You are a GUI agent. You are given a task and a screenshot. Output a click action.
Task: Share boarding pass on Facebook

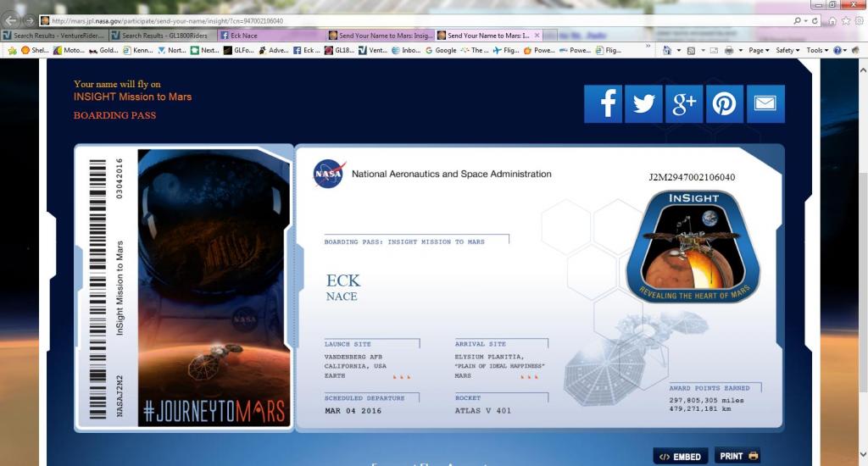click(603, 103)
